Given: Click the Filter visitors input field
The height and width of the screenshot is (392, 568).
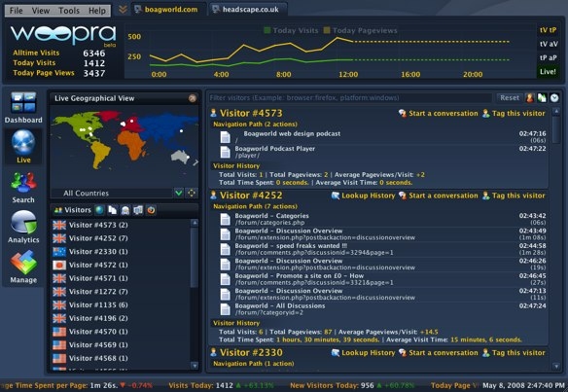Looking at the screenshot, I should pos(349,98).
